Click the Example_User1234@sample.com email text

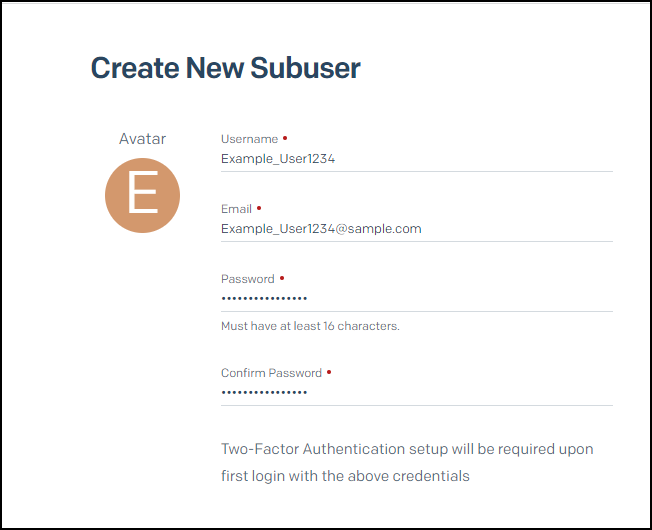(321, 228)
